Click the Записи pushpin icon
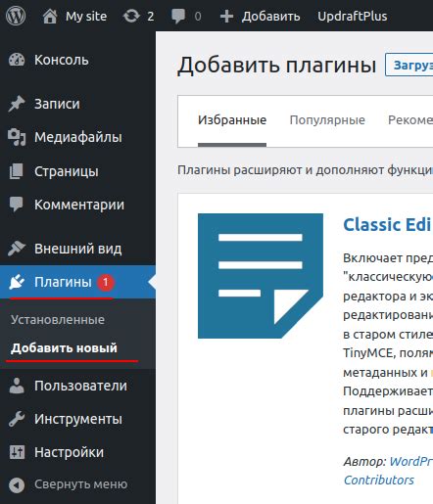The image size is (433, 504). 17,104
